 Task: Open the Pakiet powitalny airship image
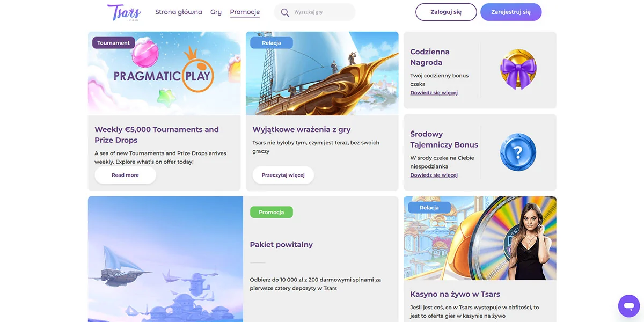click(x=165, y=259)
